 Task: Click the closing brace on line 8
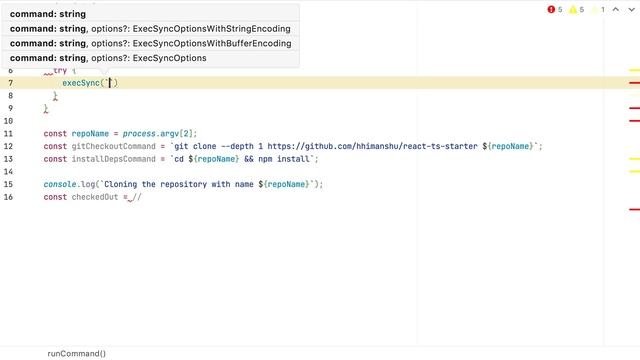point(55,96)
